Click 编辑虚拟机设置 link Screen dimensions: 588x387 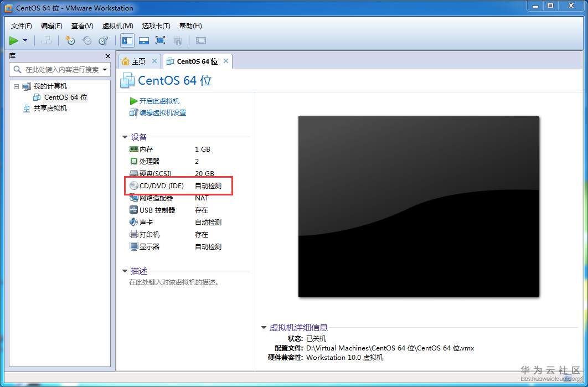163,113
